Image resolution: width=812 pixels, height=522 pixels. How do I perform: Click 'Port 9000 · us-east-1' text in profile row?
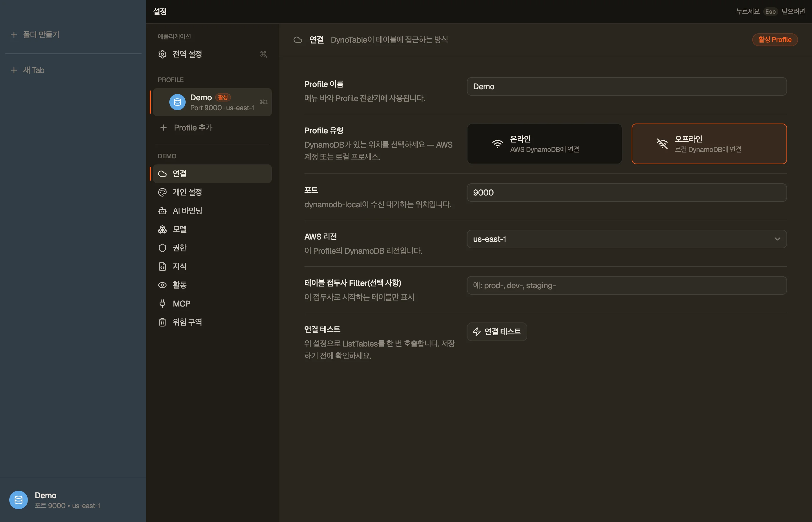point(222,108)
